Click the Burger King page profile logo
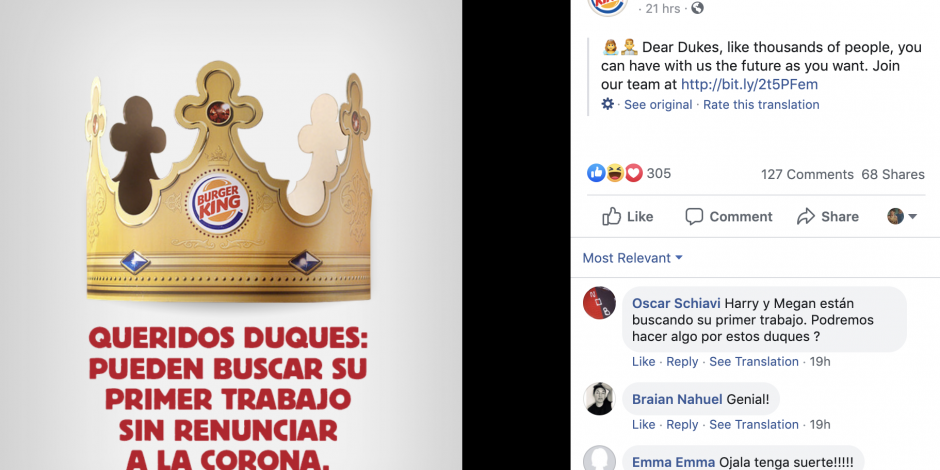The image size is (940, 470). click(x=608, y=6)
